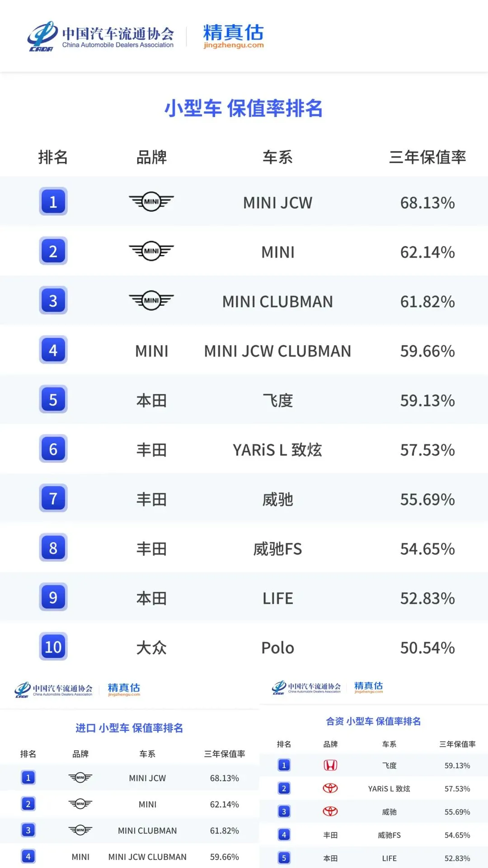The height and width of the screenshot is (868, 488).
Task: Click the MINI logo in 进口 table rank 2 row
Action: coord(80,804)
